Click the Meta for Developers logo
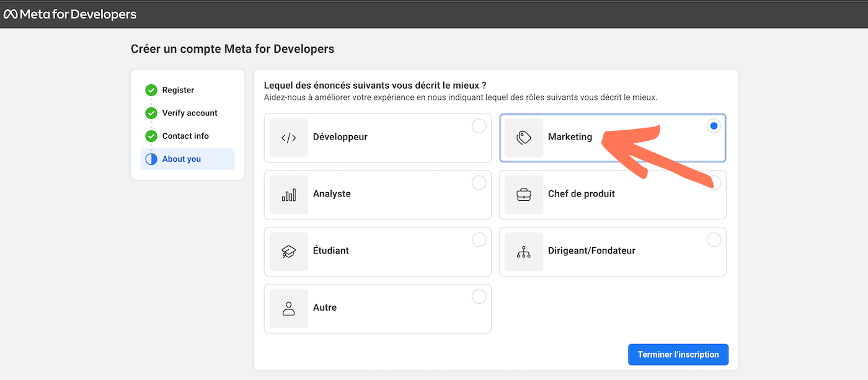The width and height of the screenshot is (868, 380). pos(69,14)
